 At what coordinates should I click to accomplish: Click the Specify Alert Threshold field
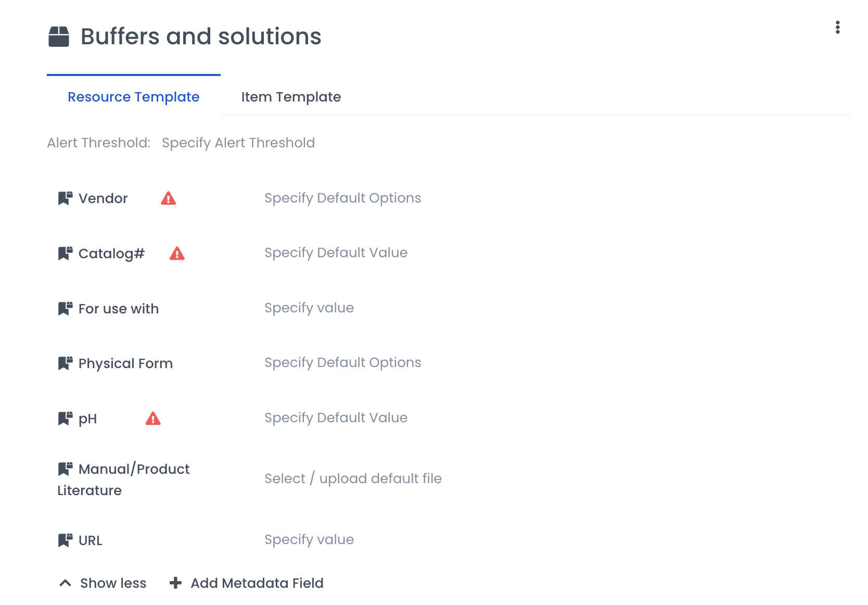click(238, 143)
